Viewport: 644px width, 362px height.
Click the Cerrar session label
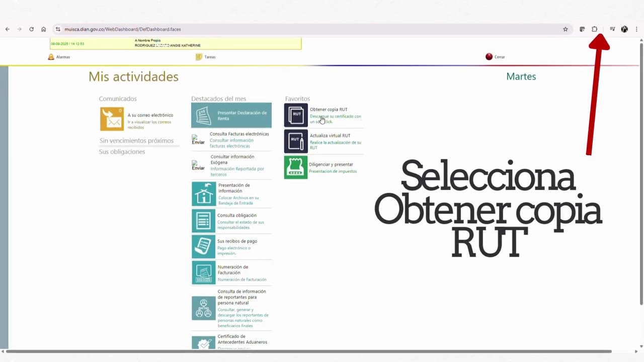pos(500,57)
